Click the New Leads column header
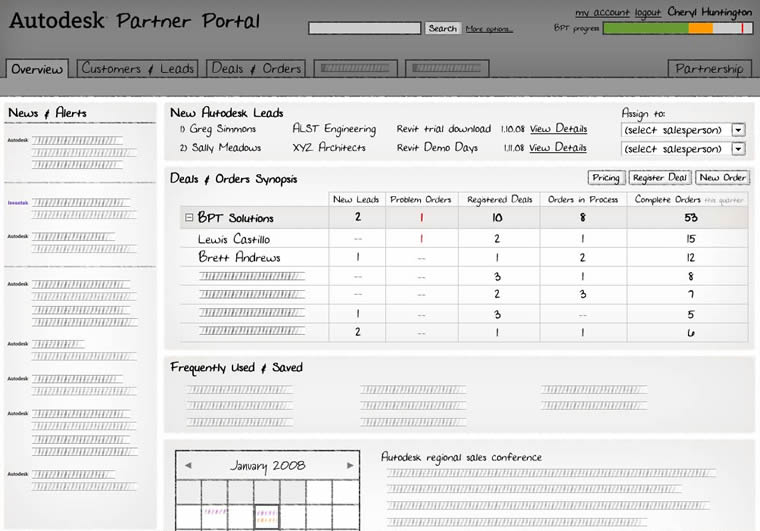 click(356, 200)
